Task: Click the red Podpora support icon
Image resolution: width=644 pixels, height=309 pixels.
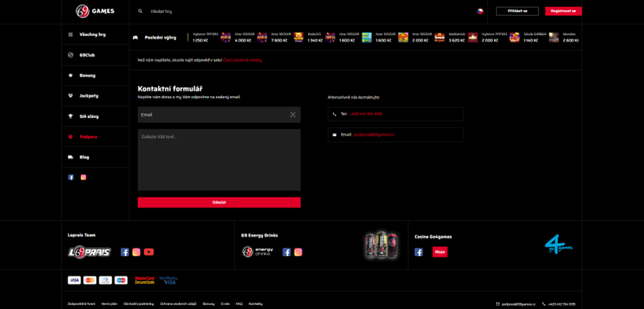Action: 71,137
